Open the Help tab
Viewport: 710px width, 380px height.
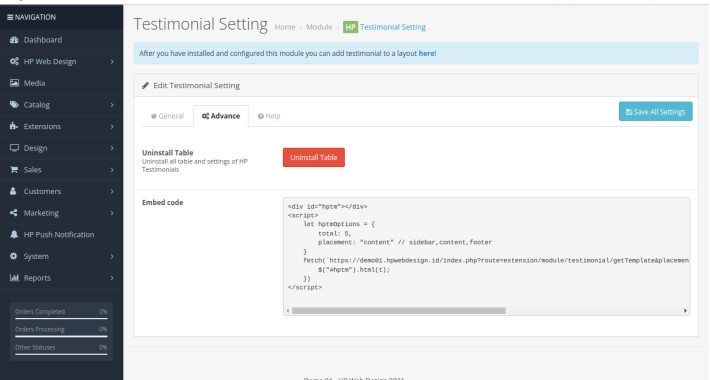(269, 116)
